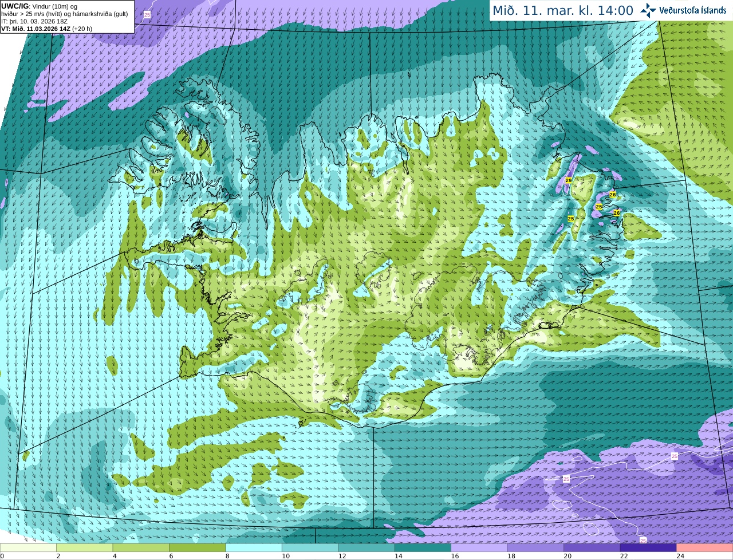Pick the 0–2 m/s pale yellow legend swatch
Image resolution: width=733 pixels, height=560 pixels.
point(28,547)
